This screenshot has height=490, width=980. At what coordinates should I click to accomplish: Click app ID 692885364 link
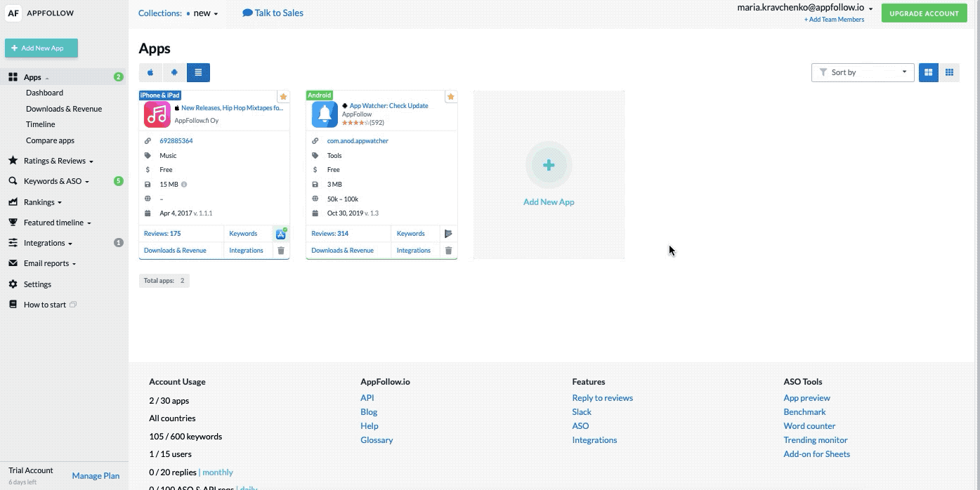(x=176, y=141)
